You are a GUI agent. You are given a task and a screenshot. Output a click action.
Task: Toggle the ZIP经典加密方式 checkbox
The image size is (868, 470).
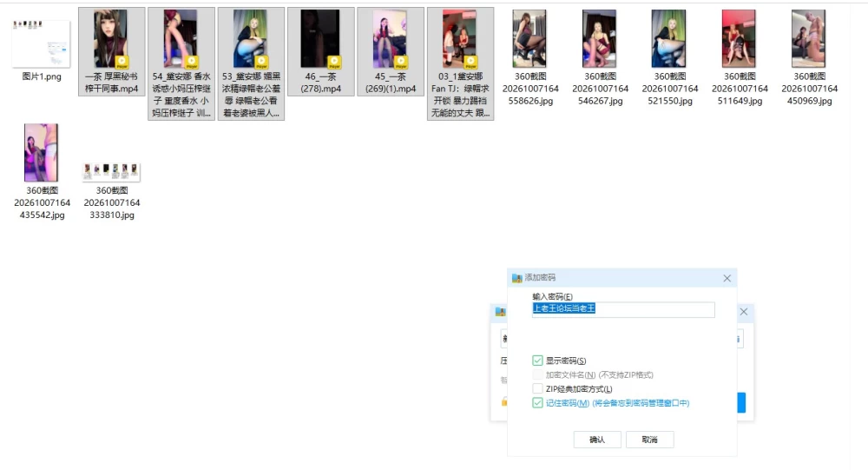(537, 388)
